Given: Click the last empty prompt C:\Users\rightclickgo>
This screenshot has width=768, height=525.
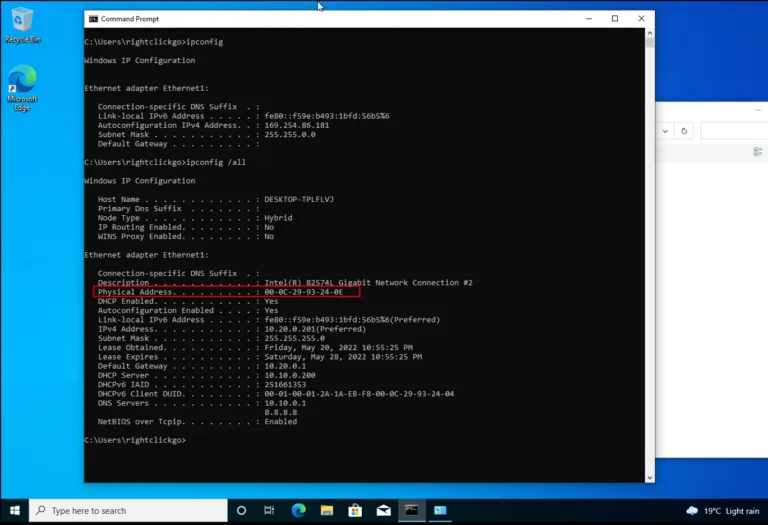Looking at the screenshot, I should (x=135, y=440).
